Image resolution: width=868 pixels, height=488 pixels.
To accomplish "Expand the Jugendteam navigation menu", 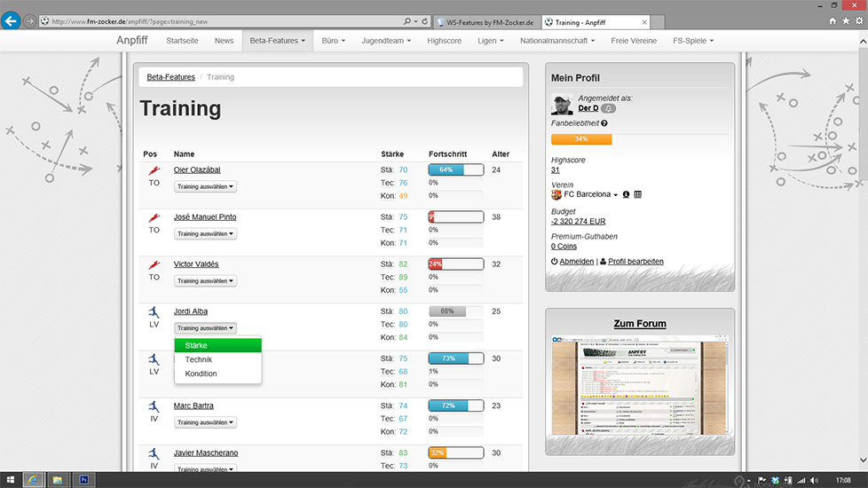I will (387, 40).
